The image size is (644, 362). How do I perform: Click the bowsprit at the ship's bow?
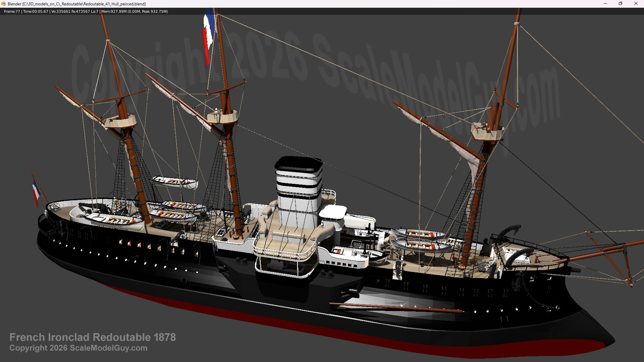[x=604, y=251]
